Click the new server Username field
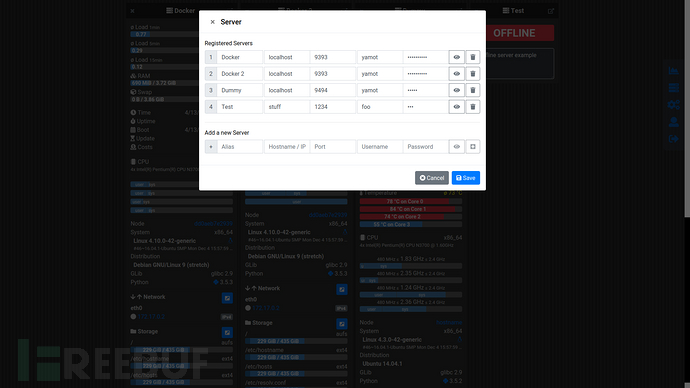The width and height of the screenshot is (690, 388). click(x=380, y=146)
